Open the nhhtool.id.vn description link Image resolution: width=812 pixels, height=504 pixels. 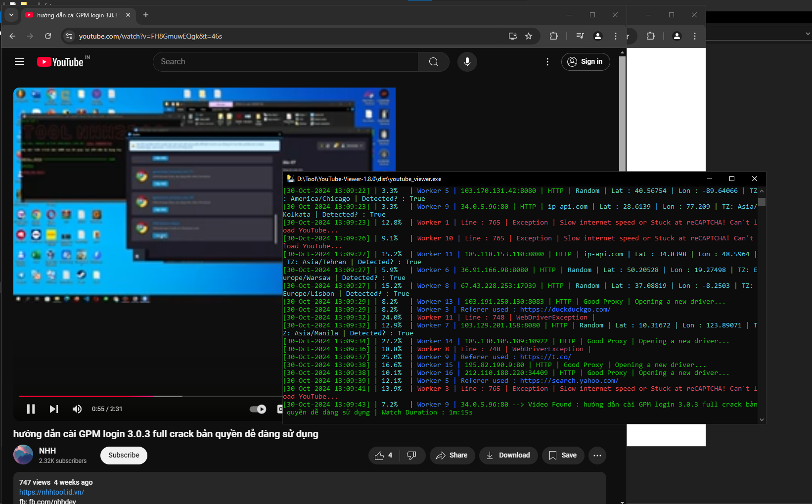click(51, 492)
